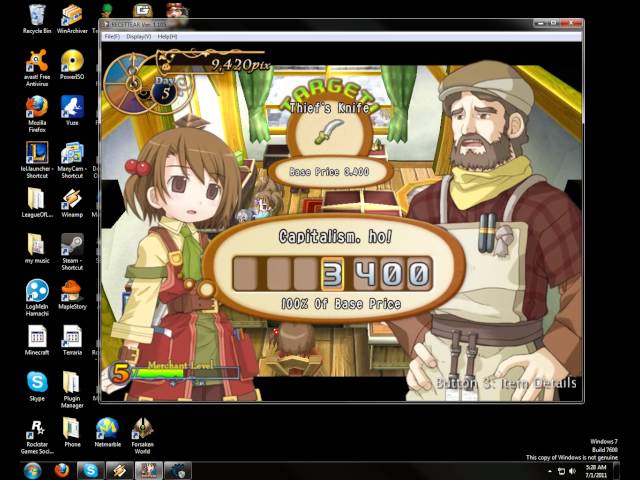The width and height of the screenshot is (640, 480).
Task: Select the Plugin Manager folder icon
Action: pyautogui.click(x=72, y=390)
